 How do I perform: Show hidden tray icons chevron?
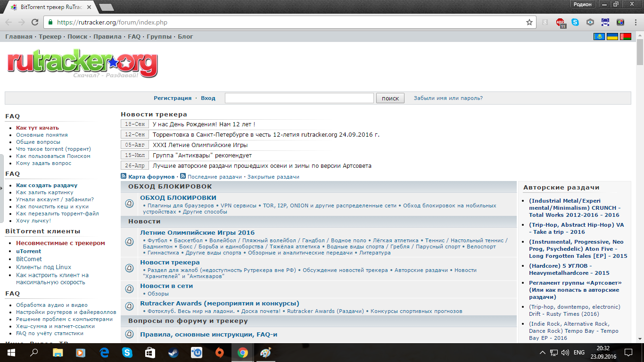543,352
